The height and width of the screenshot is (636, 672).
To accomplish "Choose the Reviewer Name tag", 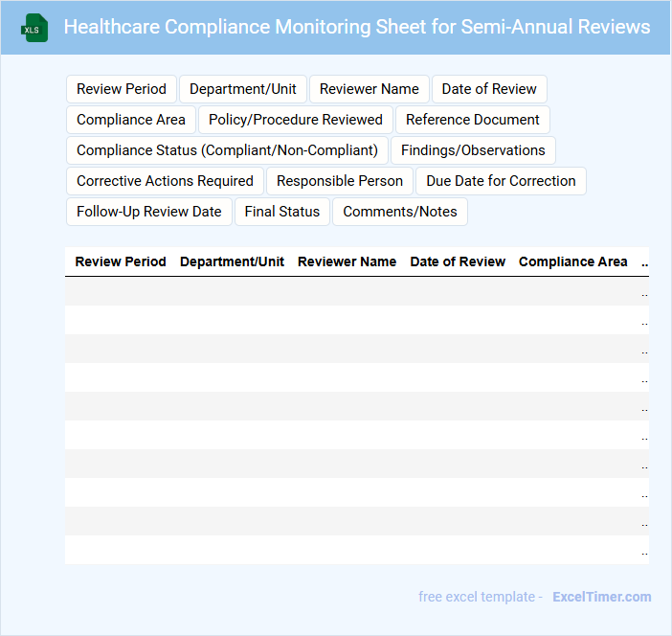I will 369,89.
